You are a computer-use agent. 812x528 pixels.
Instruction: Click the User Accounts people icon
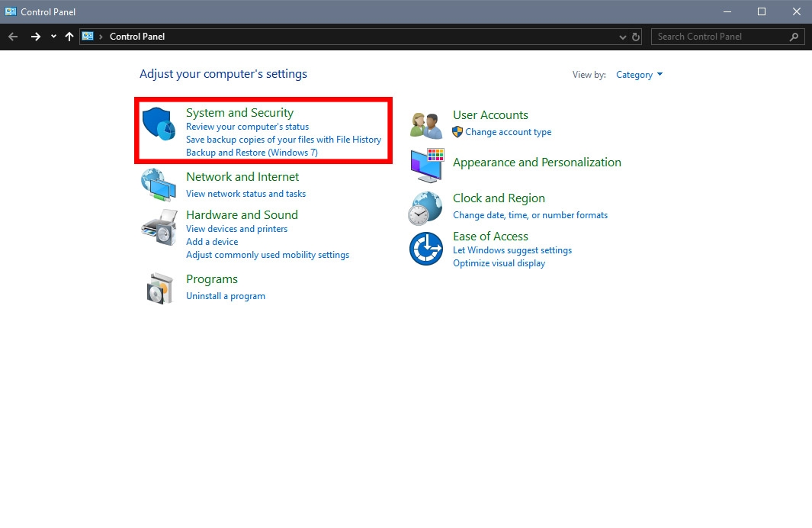(x=426, y=124)
